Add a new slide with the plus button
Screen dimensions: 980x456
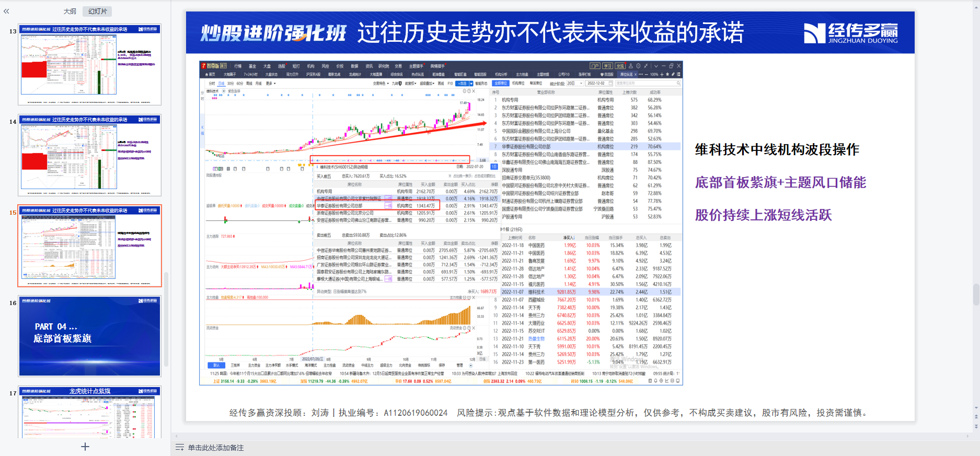pos(85,447)
